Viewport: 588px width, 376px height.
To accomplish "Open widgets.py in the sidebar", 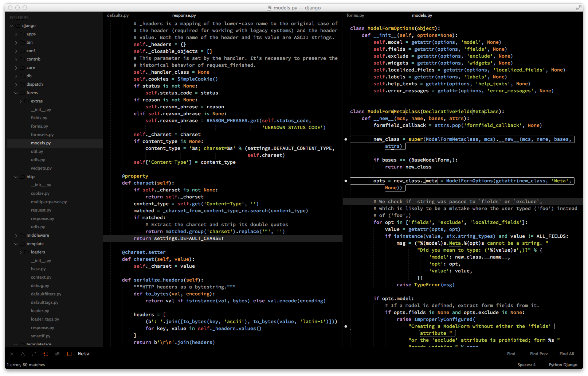I will point(41,168).
